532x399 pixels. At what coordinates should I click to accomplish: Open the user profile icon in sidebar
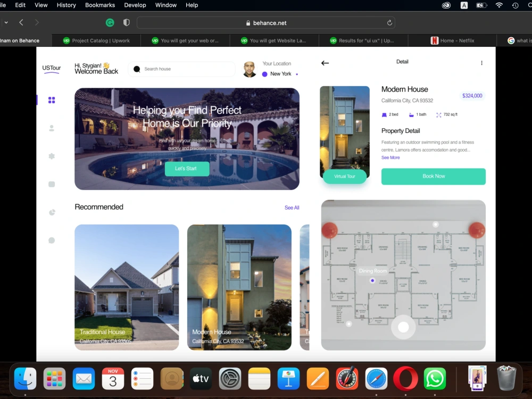(52, 128)
